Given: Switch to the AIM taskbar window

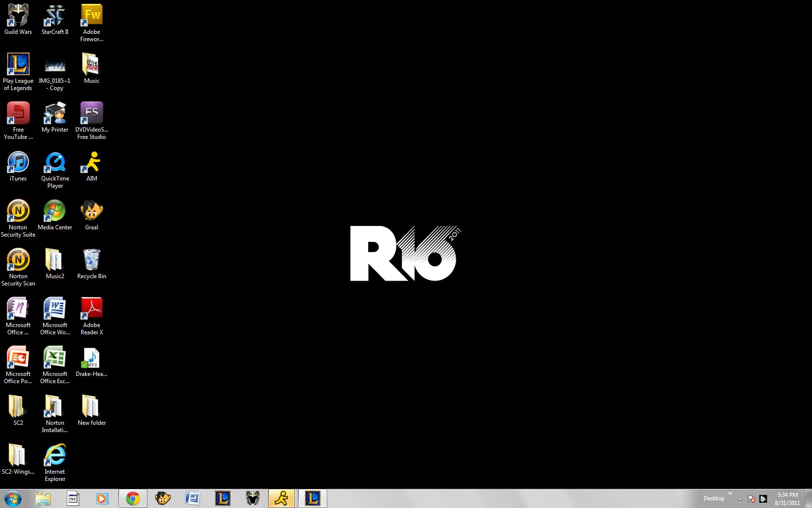Looking at the screenshot, I should 282,498.
